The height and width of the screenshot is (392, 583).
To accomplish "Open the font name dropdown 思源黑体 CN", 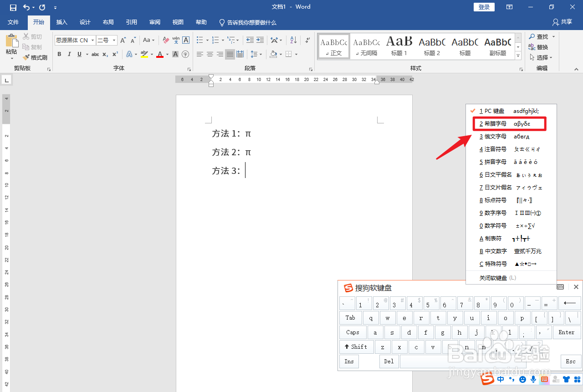I will (x=93, y=40).
